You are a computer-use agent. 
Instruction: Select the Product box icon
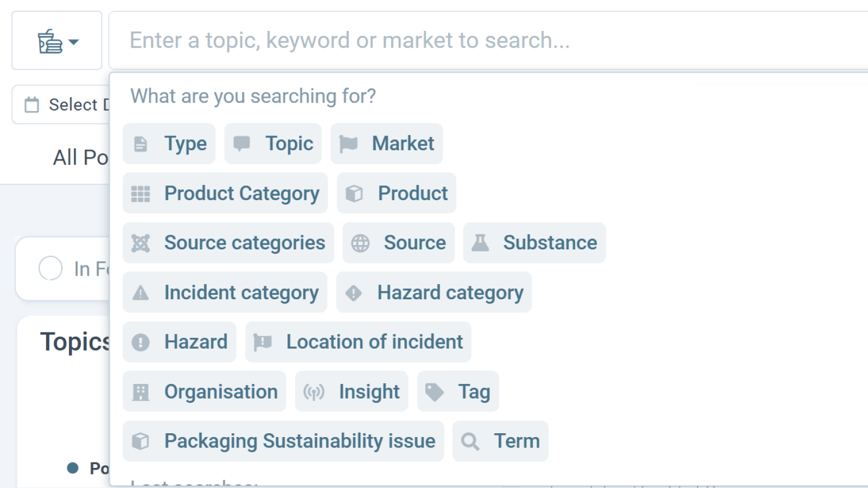pos(354,194)
